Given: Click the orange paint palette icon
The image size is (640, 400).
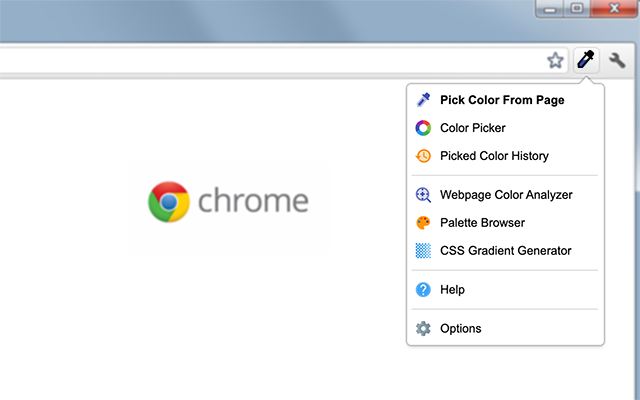Looking at the screenshot, I should [423, 222].
